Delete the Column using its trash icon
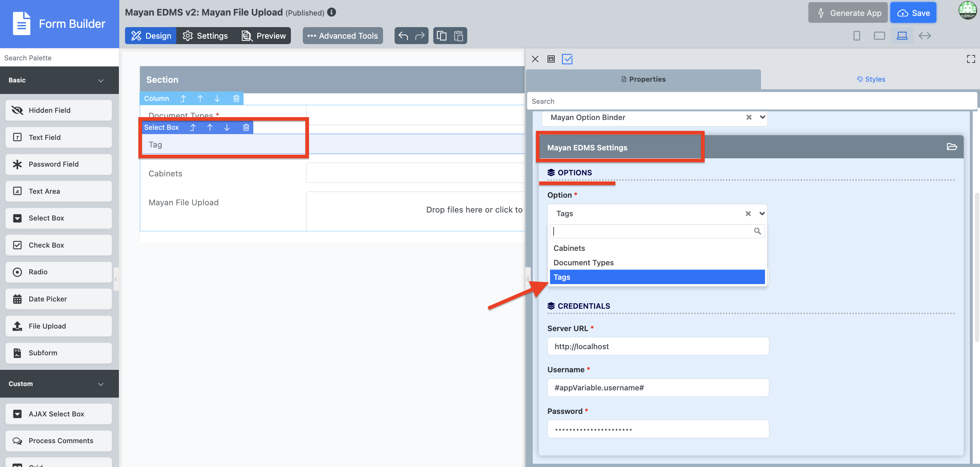This screenshot has width=980, height=467. (236, 99)
